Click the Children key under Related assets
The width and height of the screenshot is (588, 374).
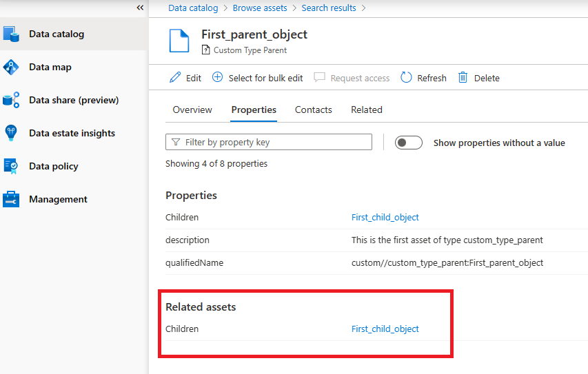pos(182,329)
